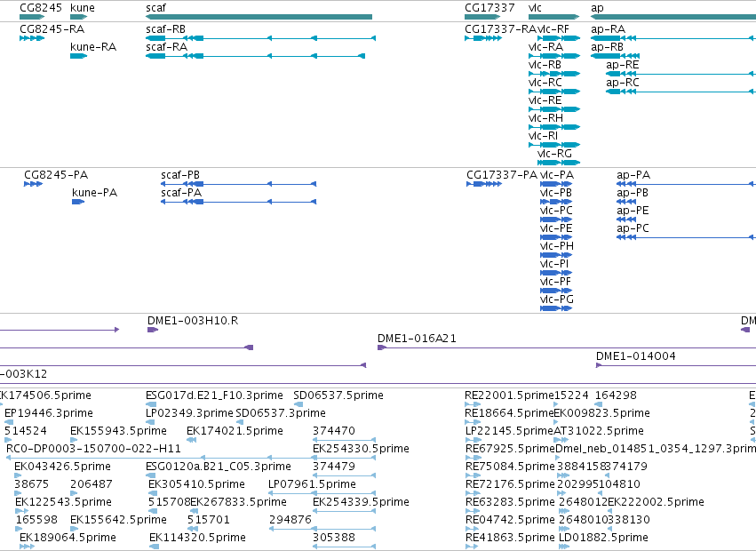
Task: Click the CG17337-PA protein label
Action: pyautogui.click(x=502, y=175)
